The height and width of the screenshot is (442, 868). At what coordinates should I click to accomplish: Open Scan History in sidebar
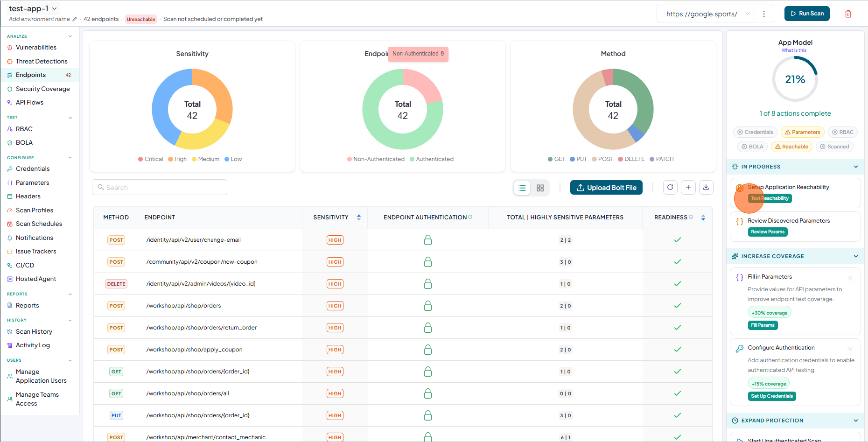(34, 332)
